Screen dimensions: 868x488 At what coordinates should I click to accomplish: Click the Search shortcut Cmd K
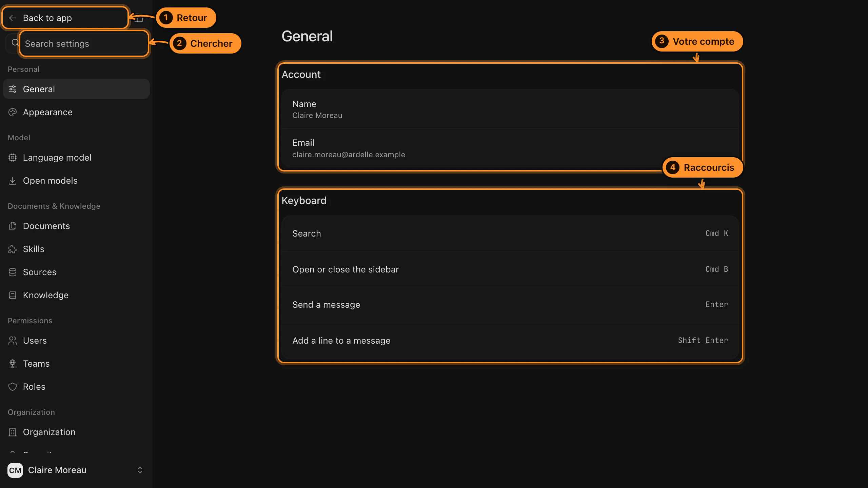[x=716, y=233]
